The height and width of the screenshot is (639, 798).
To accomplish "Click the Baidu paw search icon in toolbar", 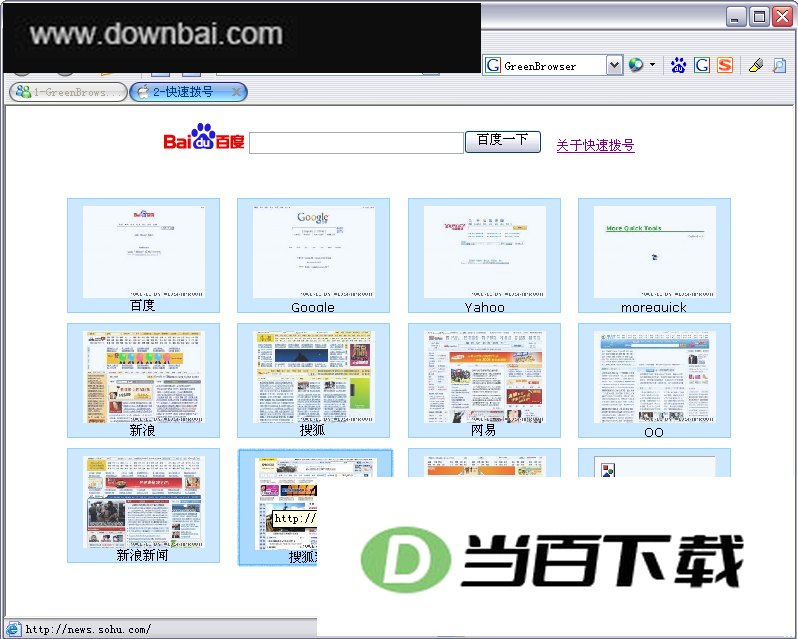I will [x=678, y=66].
